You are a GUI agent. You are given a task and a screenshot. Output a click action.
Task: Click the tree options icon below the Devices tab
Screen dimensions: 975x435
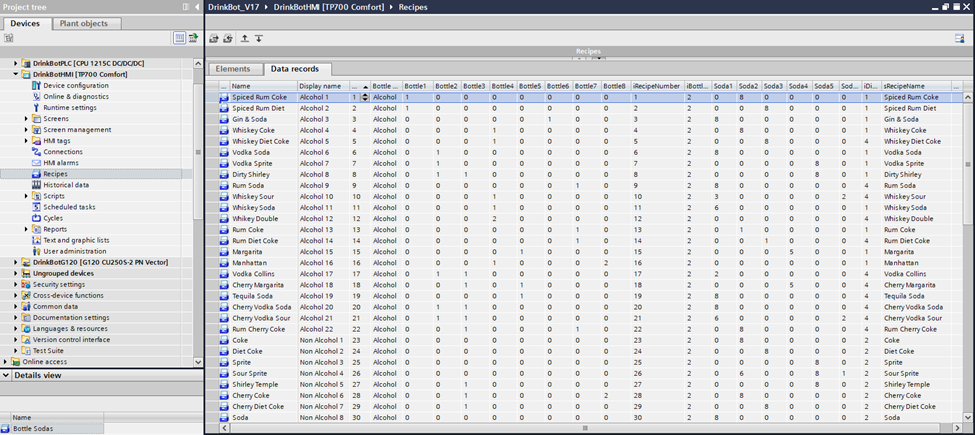pyautogui.click(x=9, y=38)
